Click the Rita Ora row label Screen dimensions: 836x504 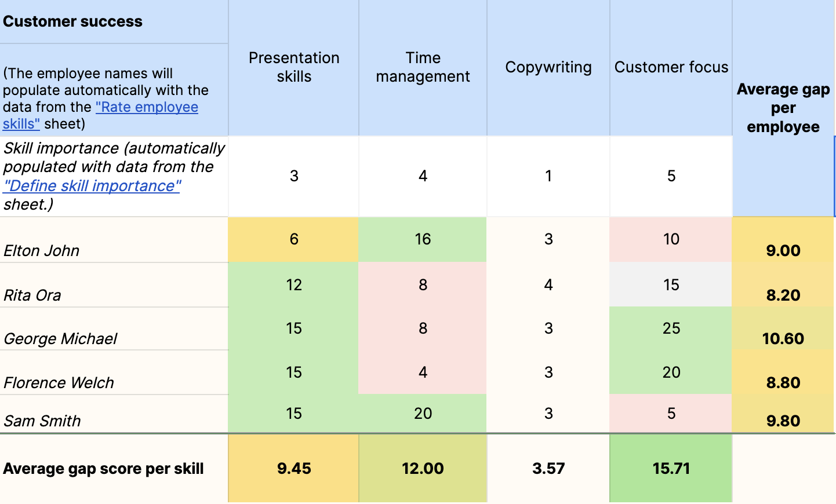32,295
